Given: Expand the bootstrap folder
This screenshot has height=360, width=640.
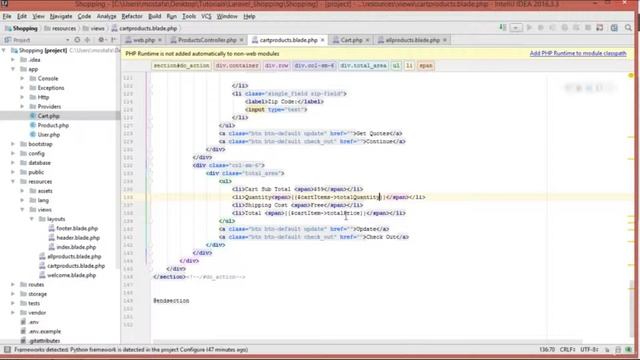Looking at the screenshot, I should click(13, 144).
